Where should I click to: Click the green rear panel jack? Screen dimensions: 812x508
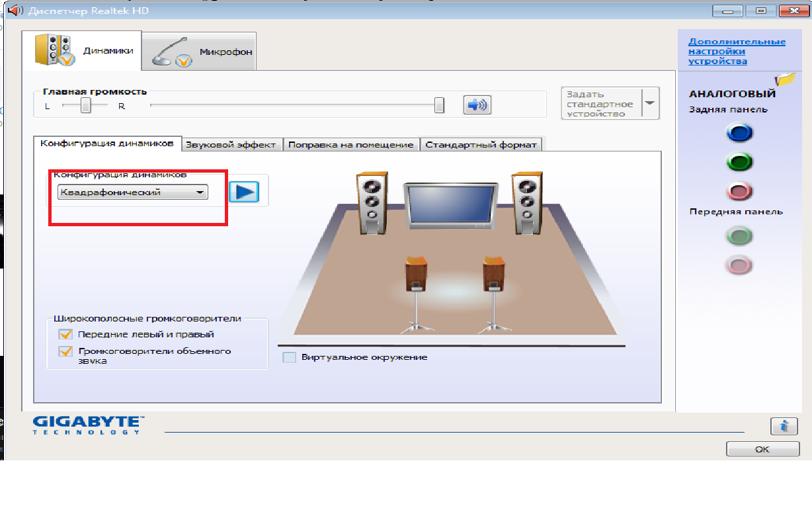tap(739, 162)
